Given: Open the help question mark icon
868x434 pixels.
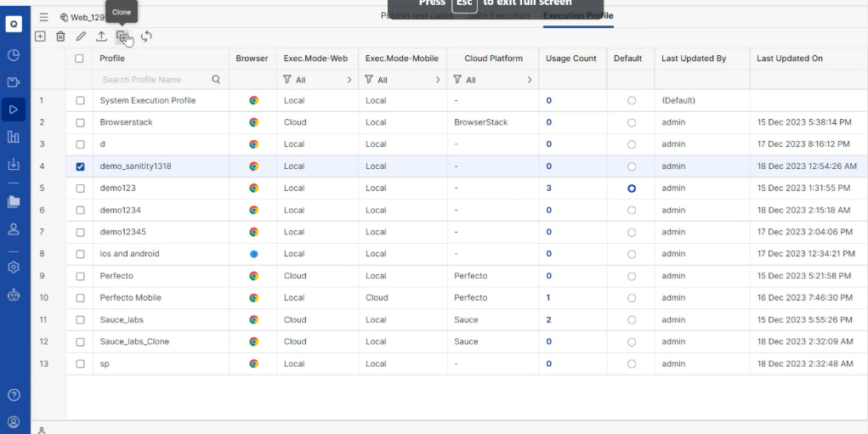Looking at the screenshot, I should (14, 395).
